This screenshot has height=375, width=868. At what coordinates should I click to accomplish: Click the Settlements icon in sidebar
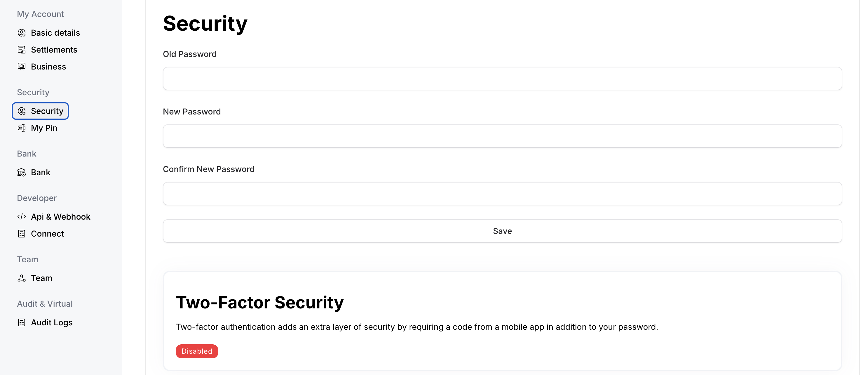[x=22, y=50]
